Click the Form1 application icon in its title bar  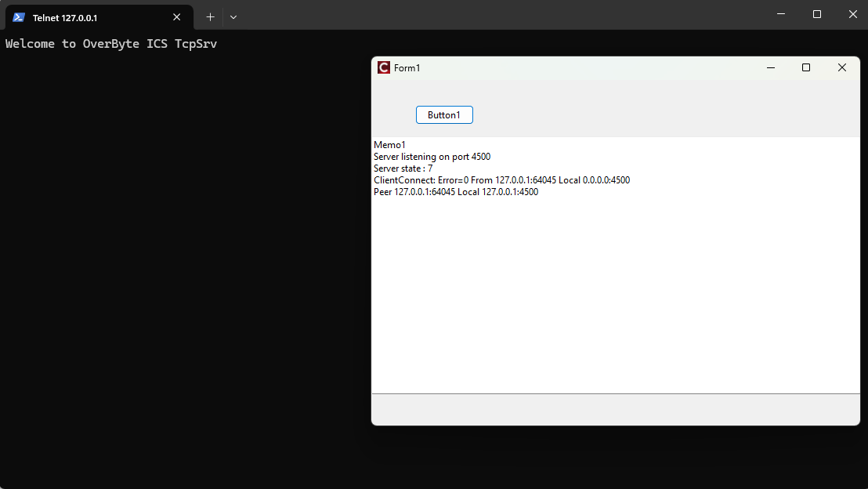(384, 67)
